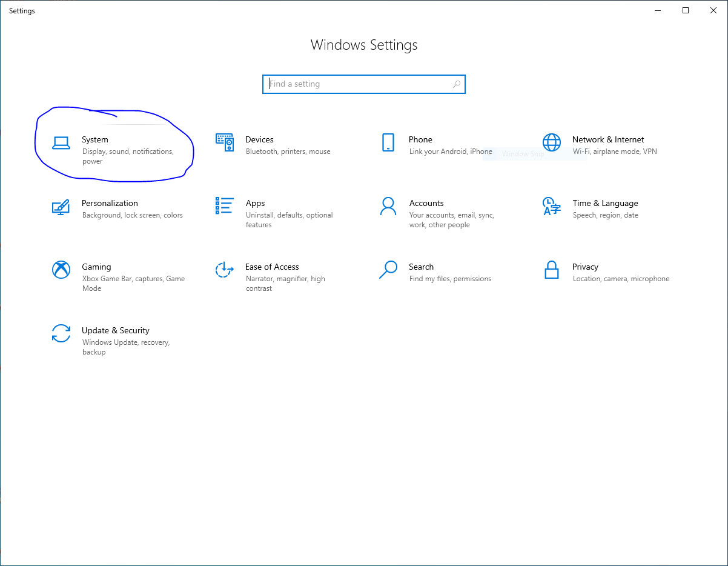
Task: Open the Time & Language icon
Action: pyautogui.click(x=552, y=206)
